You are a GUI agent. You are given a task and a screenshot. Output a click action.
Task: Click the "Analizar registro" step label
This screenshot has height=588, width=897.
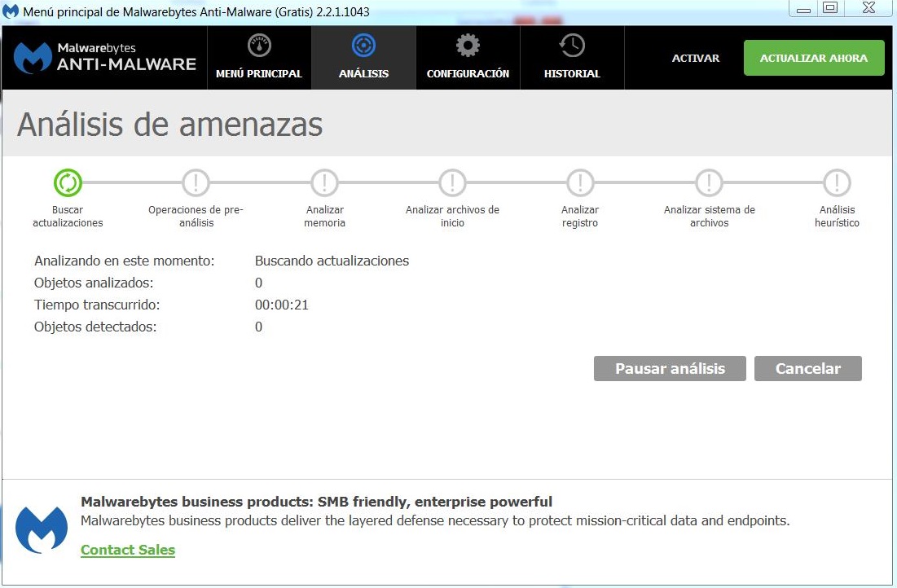coord(580,216)
